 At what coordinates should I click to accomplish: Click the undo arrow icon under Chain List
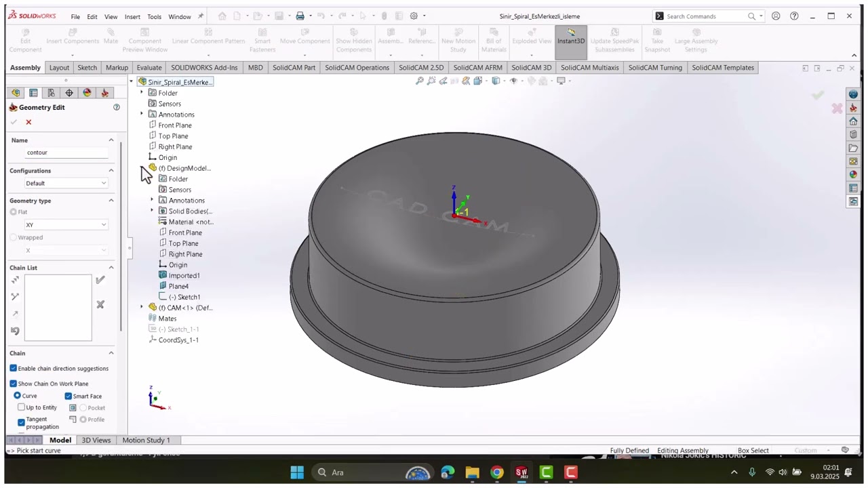point(15,331)
